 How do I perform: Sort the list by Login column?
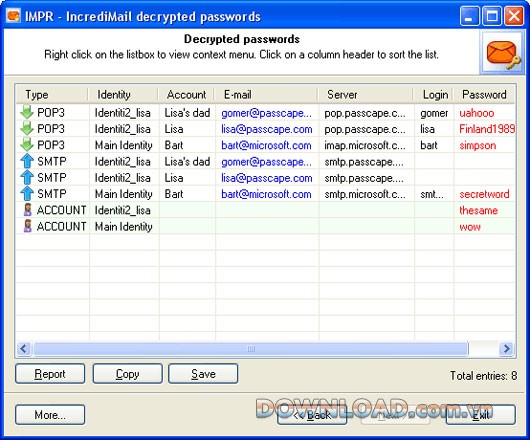[x=434, y=95]
